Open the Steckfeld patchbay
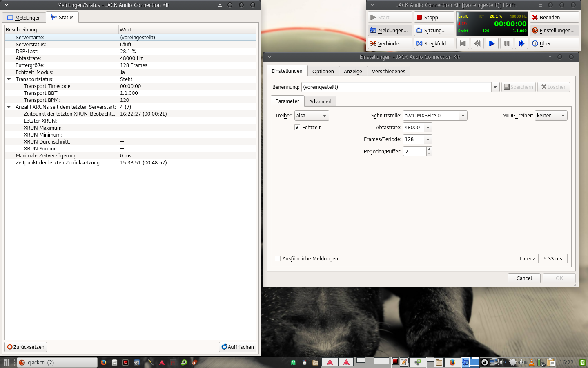The width and height of the screenshot is (588, 368). coord(434,43)
